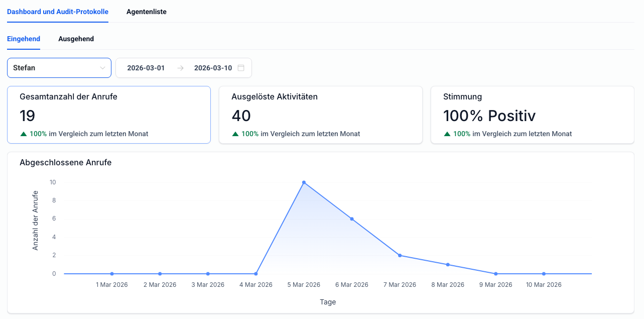Click the chart data point for 6 Mar 2026

[352, 219]
